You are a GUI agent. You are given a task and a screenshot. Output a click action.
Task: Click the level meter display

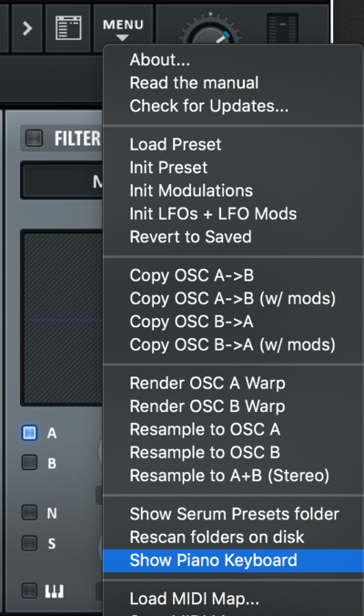tap(282, 28)
